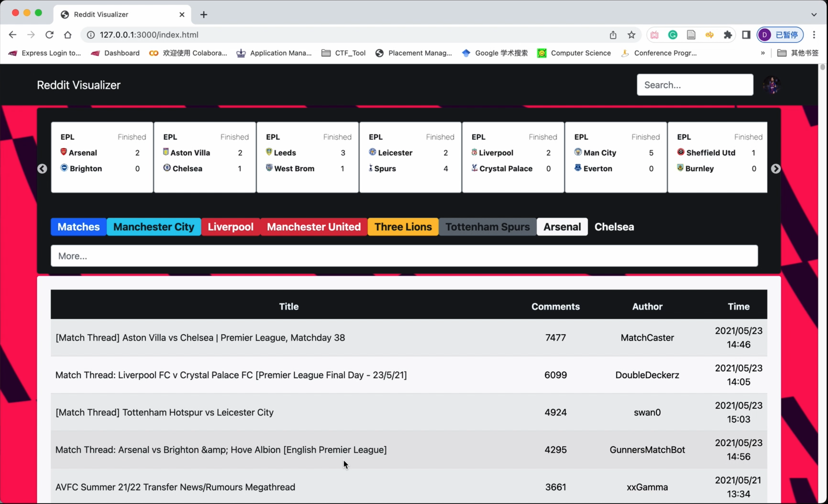Click the Sheffield Utd club crest icon
Viewport: 828px width, 504px height.
click(681, 152)
